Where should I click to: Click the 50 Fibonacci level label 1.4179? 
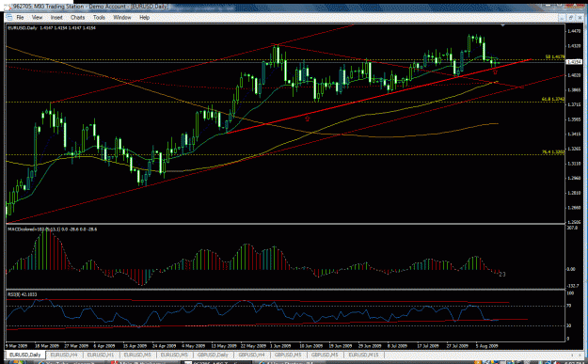tap(555, 56)
